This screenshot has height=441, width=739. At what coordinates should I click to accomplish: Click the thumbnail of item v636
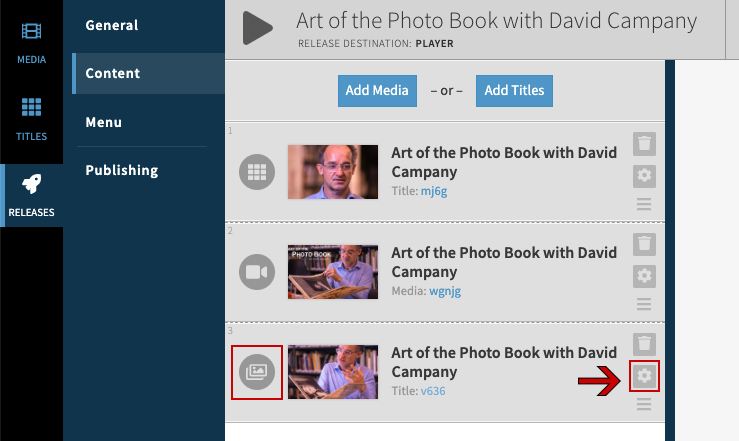click(333, 372)
